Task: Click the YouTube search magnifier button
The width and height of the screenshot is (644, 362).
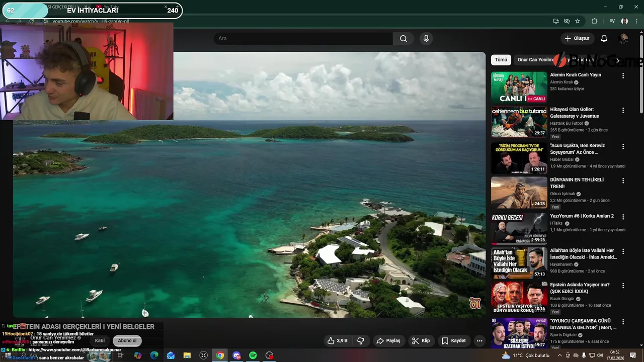Action: pos(404,39)
